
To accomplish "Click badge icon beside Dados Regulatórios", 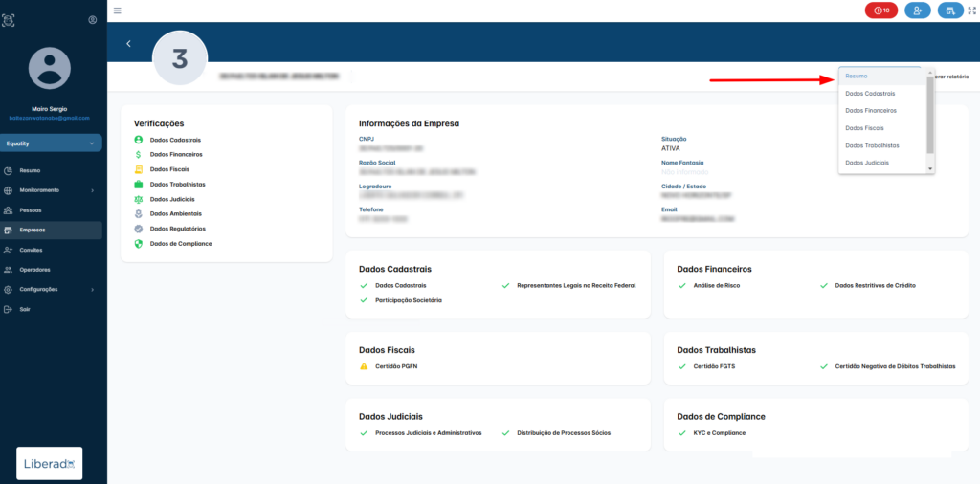I will point(139,229).
